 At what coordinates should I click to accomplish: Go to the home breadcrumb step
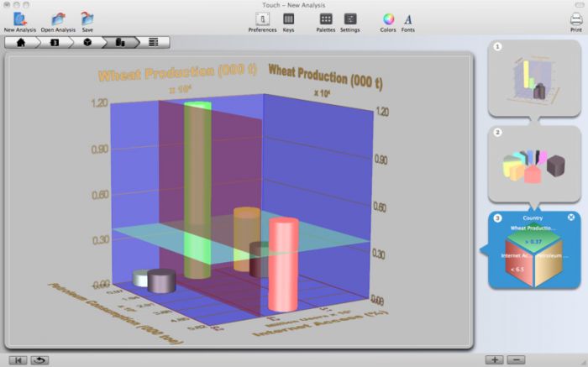click(x=21, y=42)
